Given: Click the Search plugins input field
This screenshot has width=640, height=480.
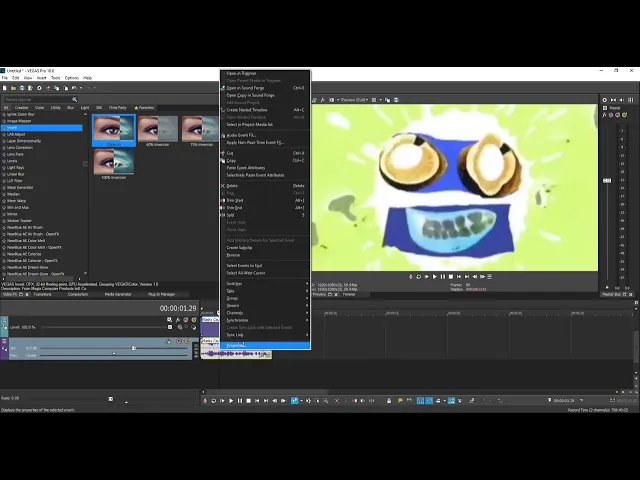Looking at the screenshot, I should (x=39, y=100).
